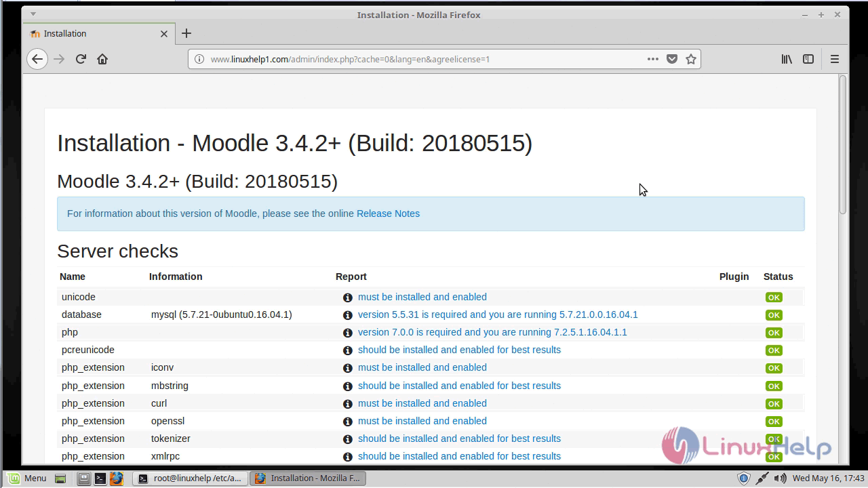
Task: Toggle the sidebar view icon
Action: (808, 59)
